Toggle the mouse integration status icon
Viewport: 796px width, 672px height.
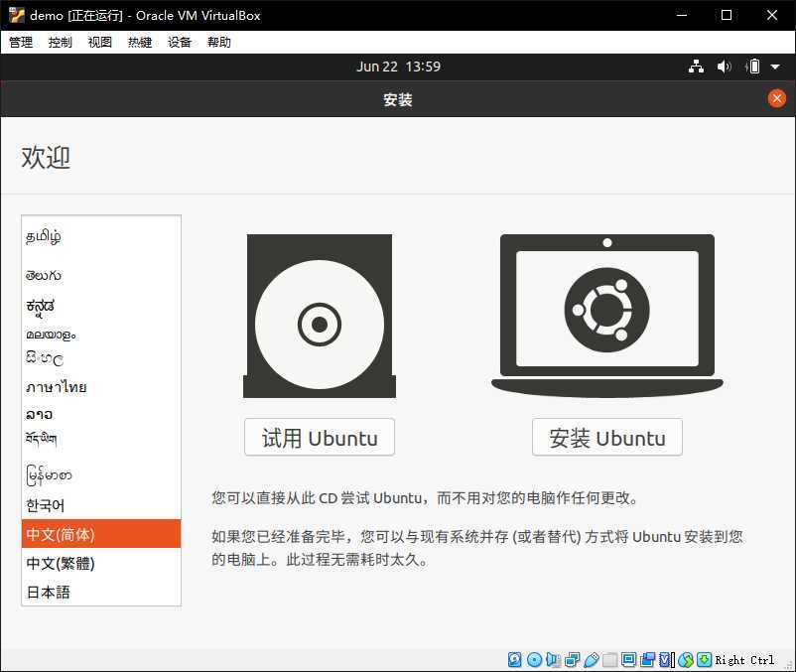685,659
